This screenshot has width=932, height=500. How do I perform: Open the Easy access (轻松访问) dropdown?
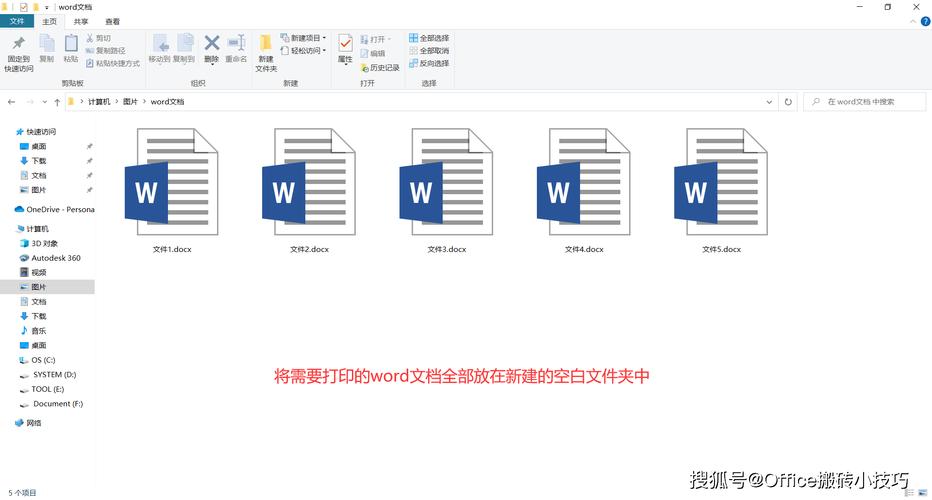tap(303, 51)
